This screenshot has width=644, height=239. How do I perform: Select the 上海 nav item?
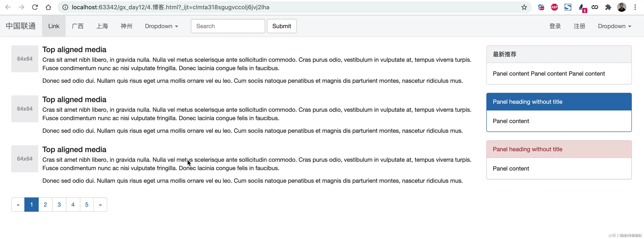(102, 26)
